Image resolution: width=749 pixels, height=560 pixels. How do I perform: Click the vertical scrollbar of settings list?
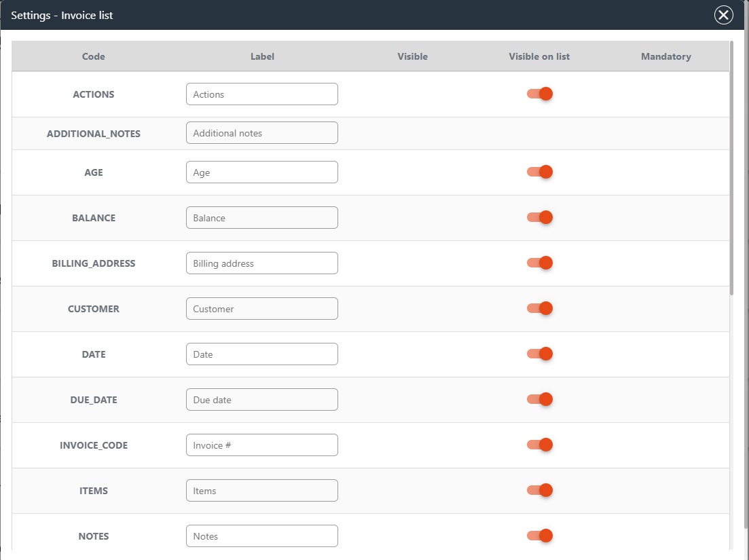point(731,170)
